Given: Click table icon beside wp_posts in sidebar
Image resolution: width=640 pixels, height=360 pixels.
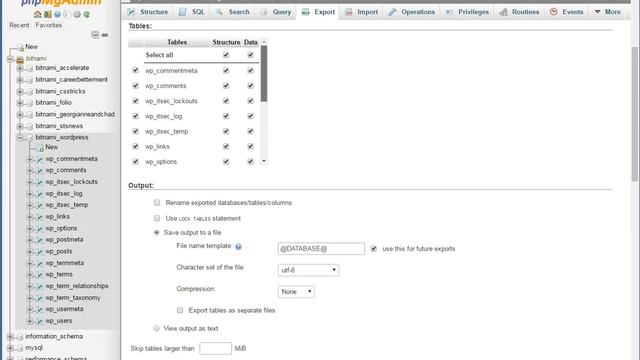Looking at the screenshot, I should coord(40,252).
